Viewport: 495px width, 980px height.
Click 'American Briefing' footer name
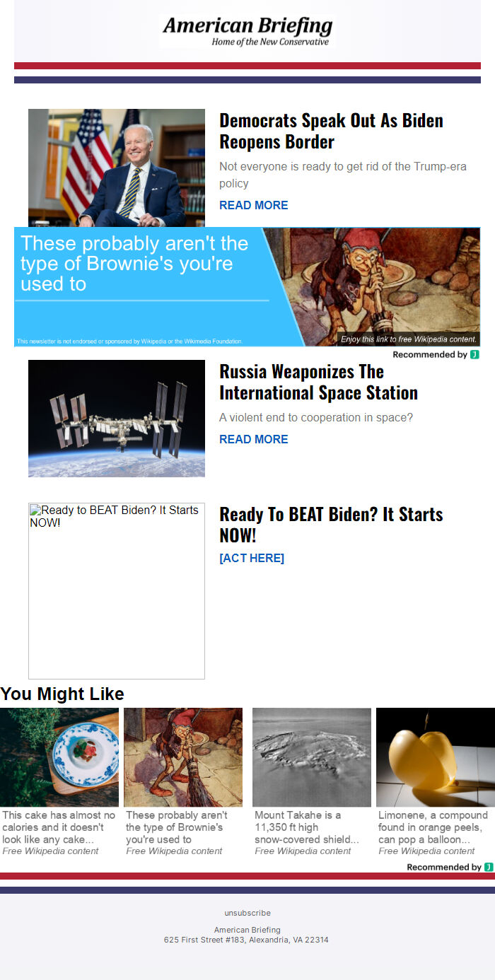248,930
